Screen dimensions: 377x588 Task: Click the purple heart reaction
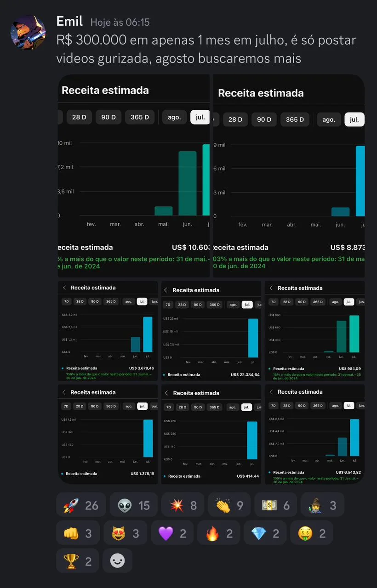pyautogui.click(x=172, y=533)
